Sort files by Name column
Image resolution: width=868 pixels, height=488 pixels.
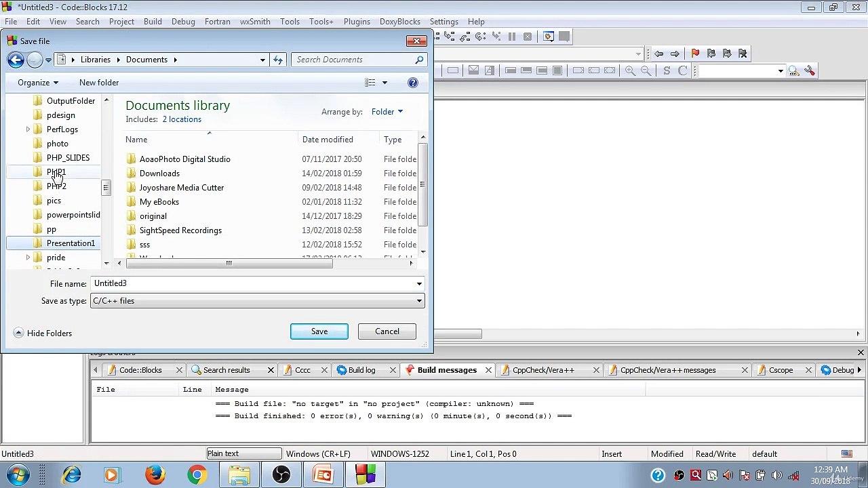[136, 140]
